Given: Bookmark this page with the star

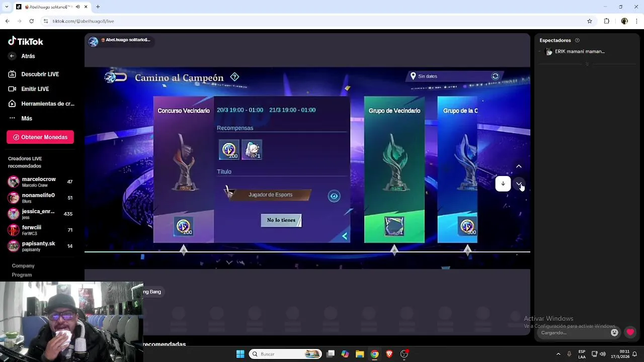Looking at the screenshot, I should pyautogui.click(x=590, y=21).
